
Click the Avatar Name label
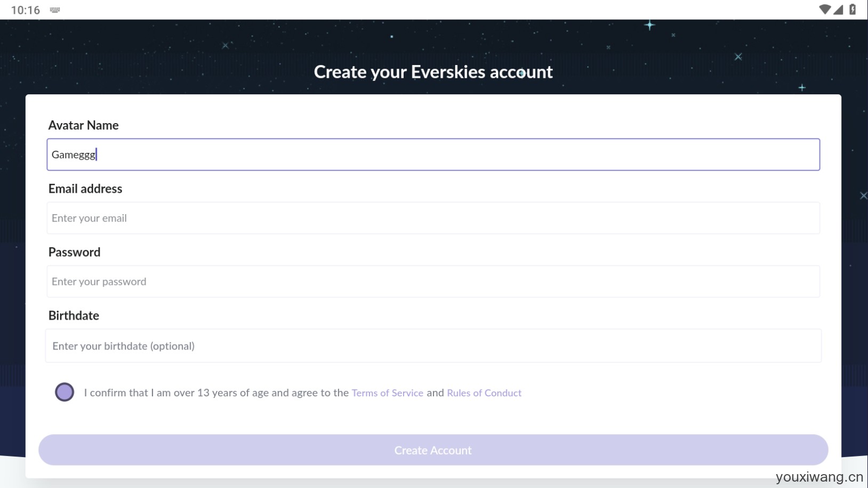pos(83,125)
